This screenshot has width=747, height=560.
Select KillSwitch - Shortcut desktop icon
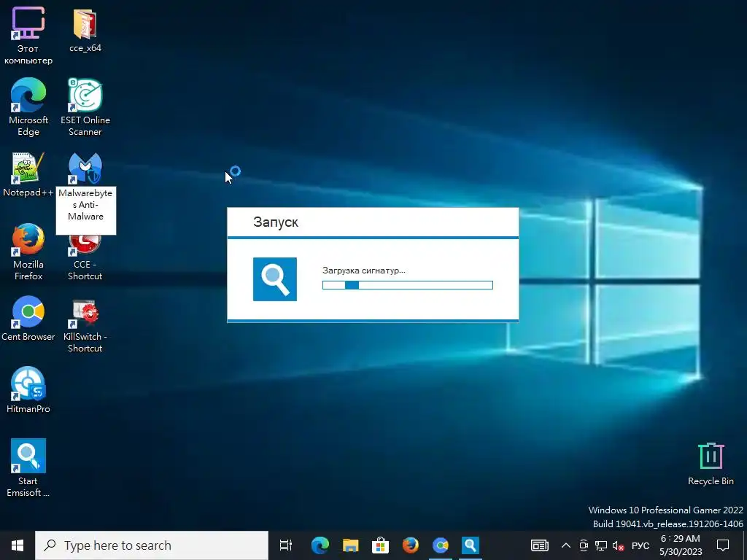[x=85, y=326]
